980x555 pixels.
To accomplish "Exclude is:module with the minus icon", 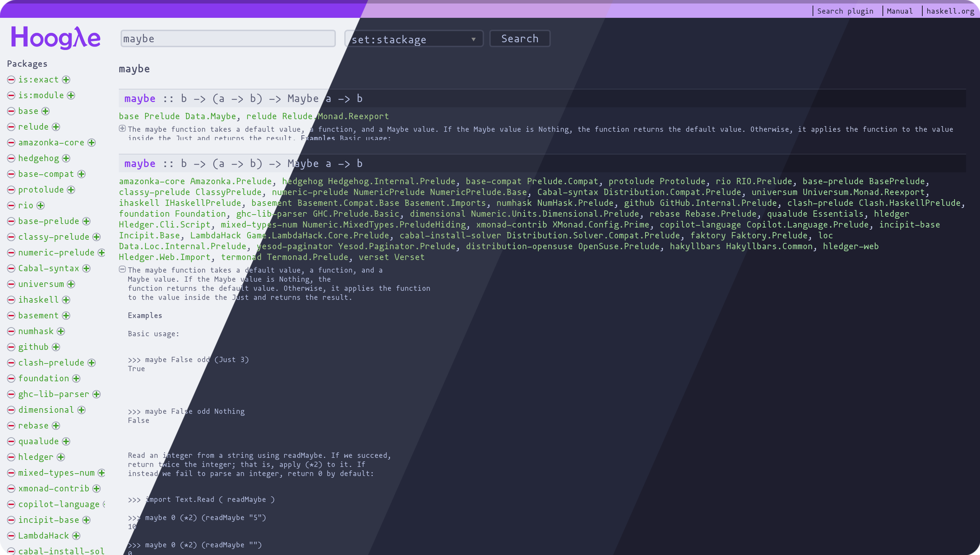I will coord(11,95).
